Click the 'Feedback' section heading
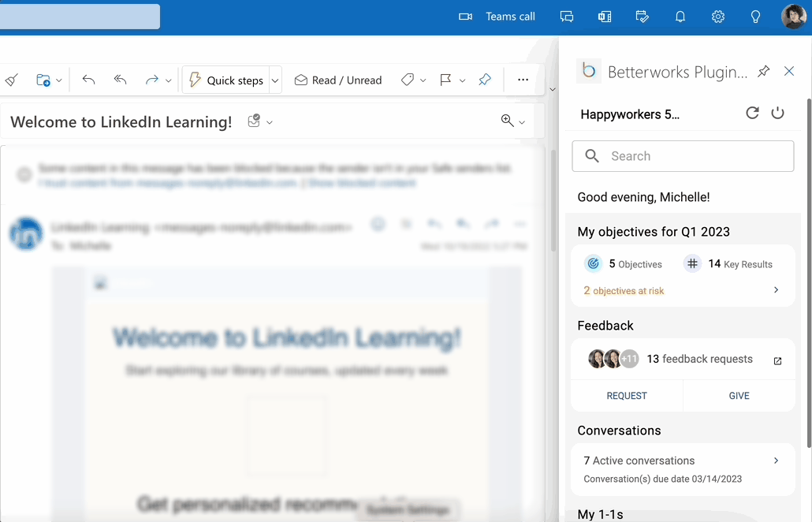This screenshot has width=812, height=522. pyautogui.click(x=605, y=325)
